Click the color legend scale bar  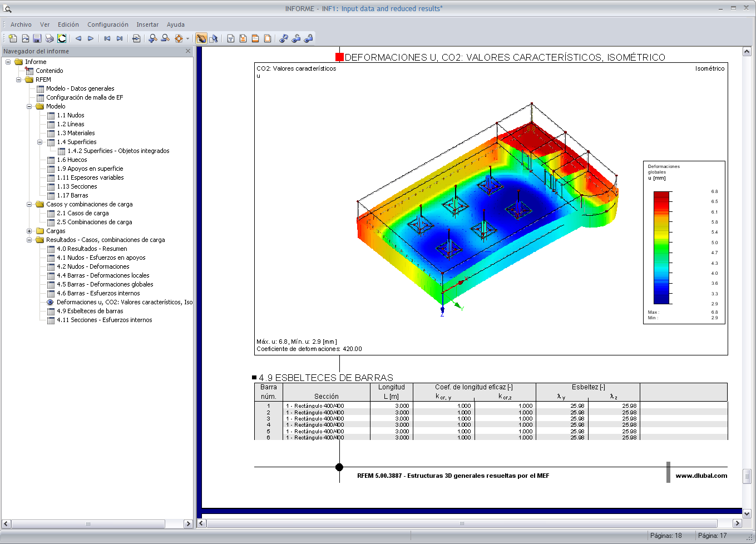[661, 248]
